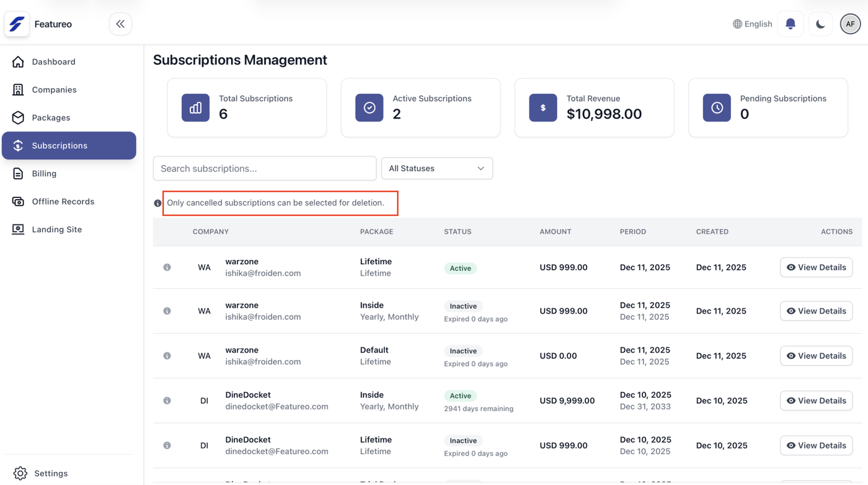Screen dimensions: 868x485
Task: View Details for warzone Lifetime subscription
Action: tap(816, 267)
